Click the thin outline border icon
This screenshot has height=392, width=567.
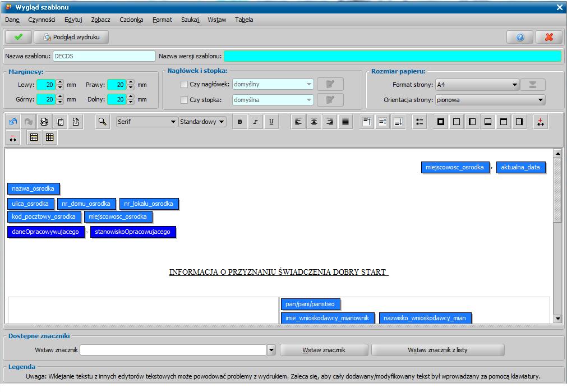[x=457, y=122]
